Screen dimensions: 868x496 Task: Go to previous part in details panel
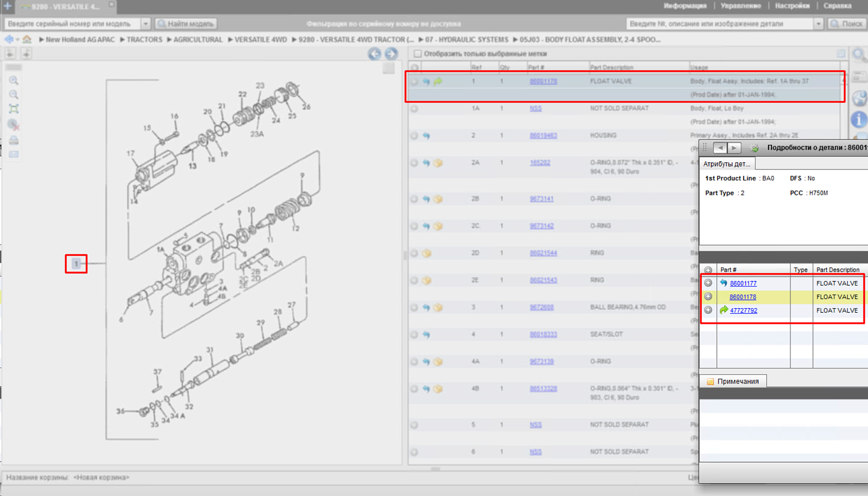[720, 147]
